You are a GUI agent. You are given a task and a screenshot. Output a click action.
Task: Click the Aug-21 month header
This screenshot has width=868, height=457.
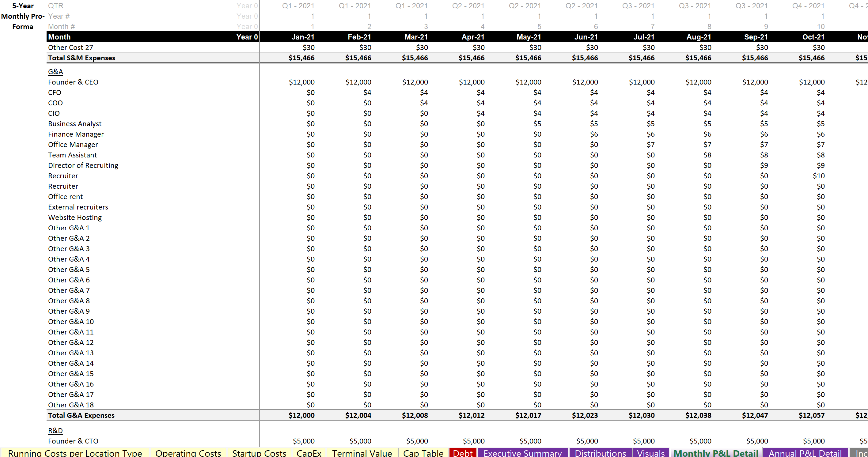pos(699,37)
